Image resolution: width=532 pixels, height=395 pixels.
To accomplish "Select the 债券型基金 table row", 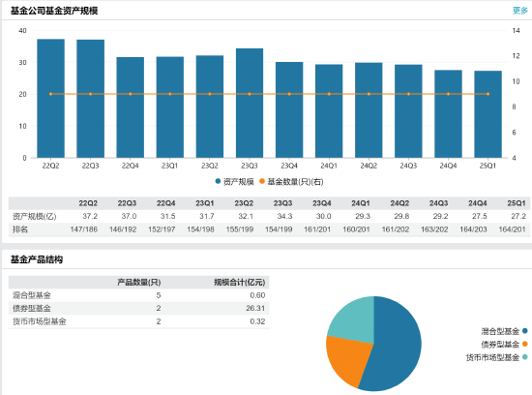I will (138, 309).
